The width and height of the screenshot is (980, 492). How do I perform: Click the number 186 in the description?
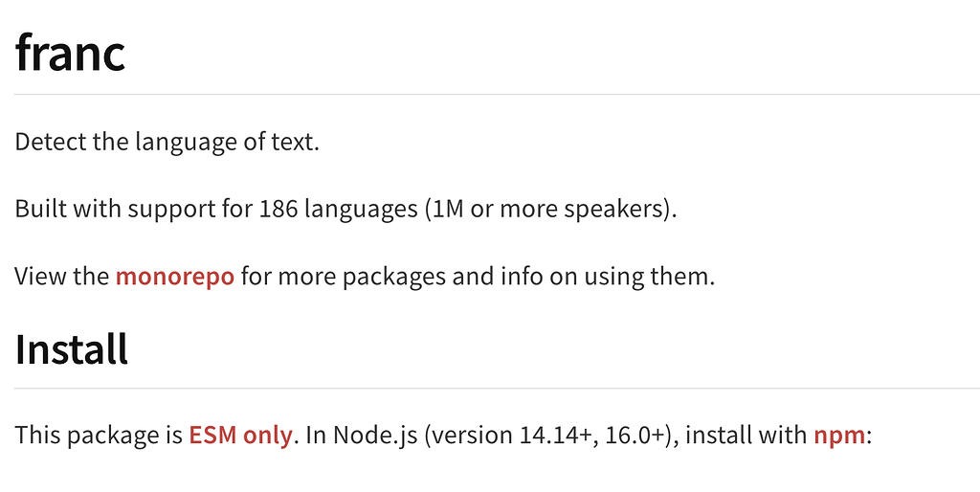[278, 209]
